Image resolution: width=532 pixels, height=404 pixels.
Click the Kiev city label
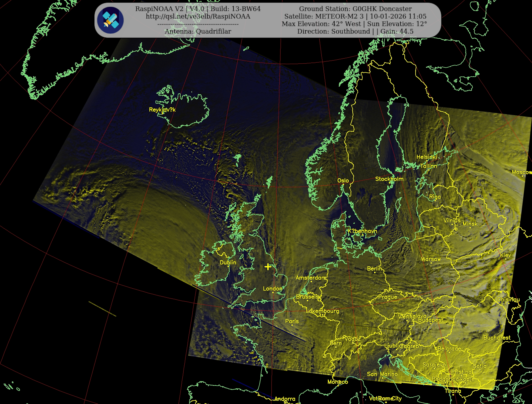505,255
